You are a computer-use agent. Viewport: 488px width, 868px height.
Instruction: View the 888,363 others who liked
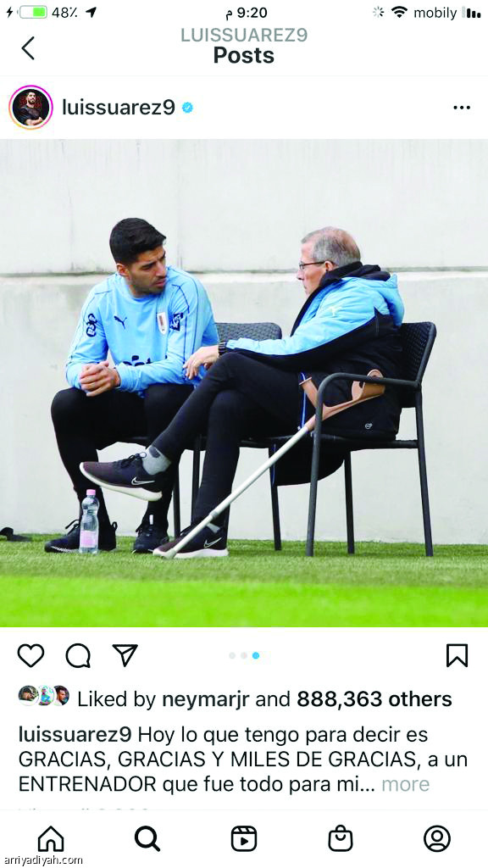[x=374, y=699]
